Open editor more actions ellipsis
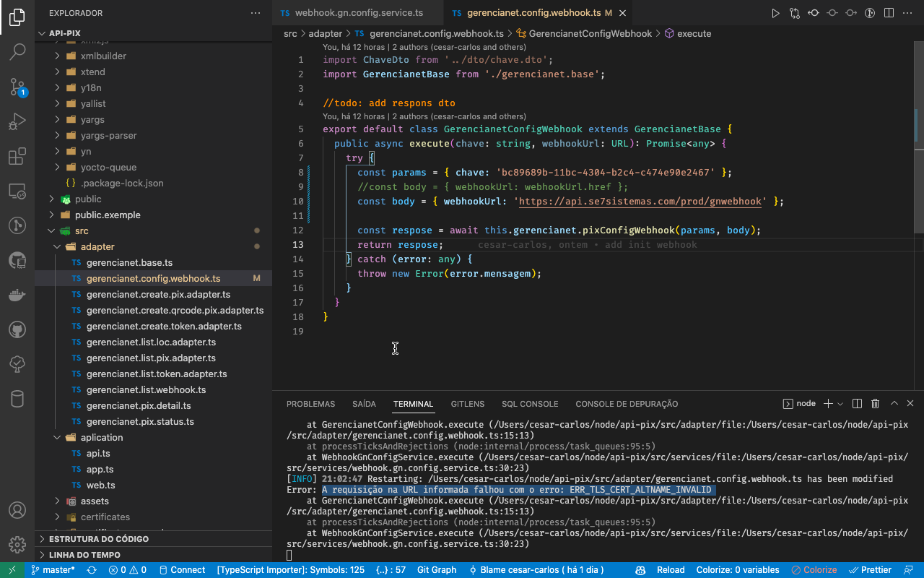The height and width of the screenshot is (578, 924). pyautogui.click(x=908, y=13)
